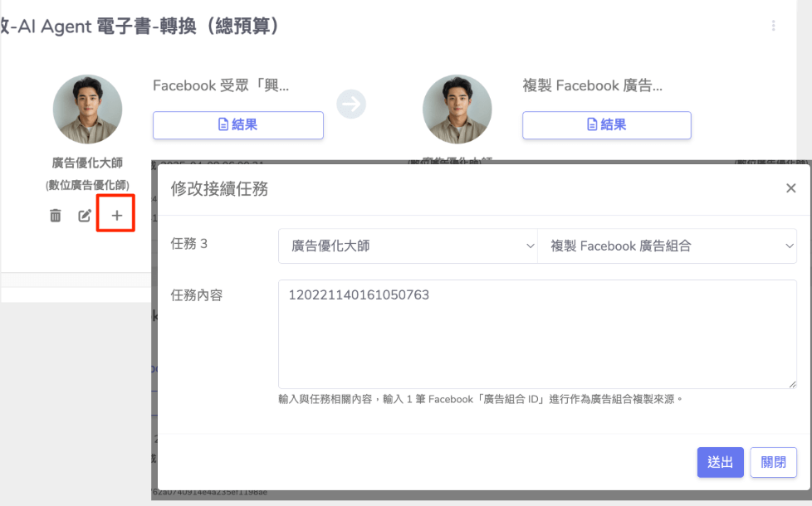812x506 pixels.
Task: Open 結果 for Facebook 受眾 task
Action: (x=237, y=124)
